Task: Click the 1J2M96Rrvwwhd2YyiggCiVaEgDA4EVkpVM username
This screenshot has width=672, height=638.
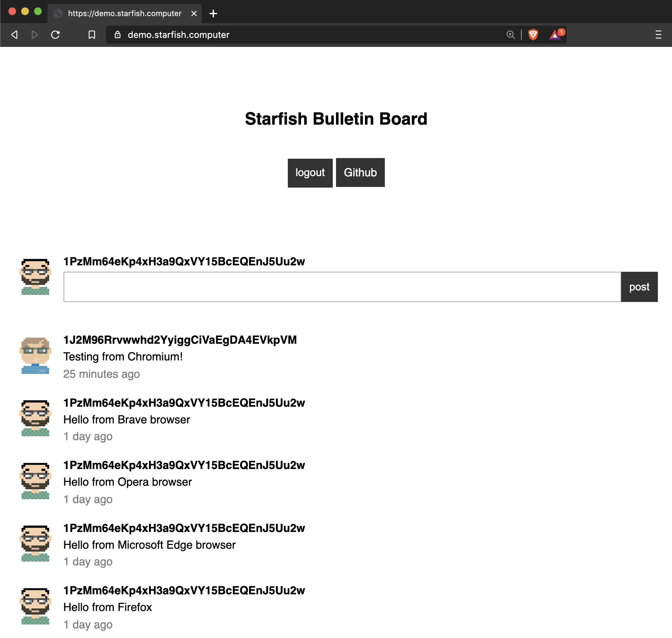Action: point(180,340)
